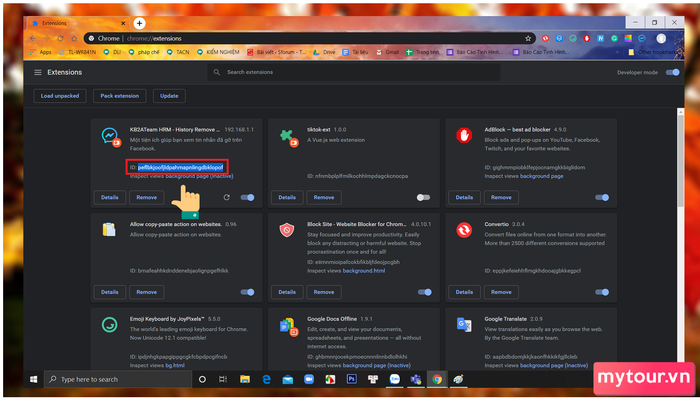Image resolution: width=700 pixels, height=402 pixels.
Task: Click the Chrome icon in the taskbar
Action: [x=437, y=379]
